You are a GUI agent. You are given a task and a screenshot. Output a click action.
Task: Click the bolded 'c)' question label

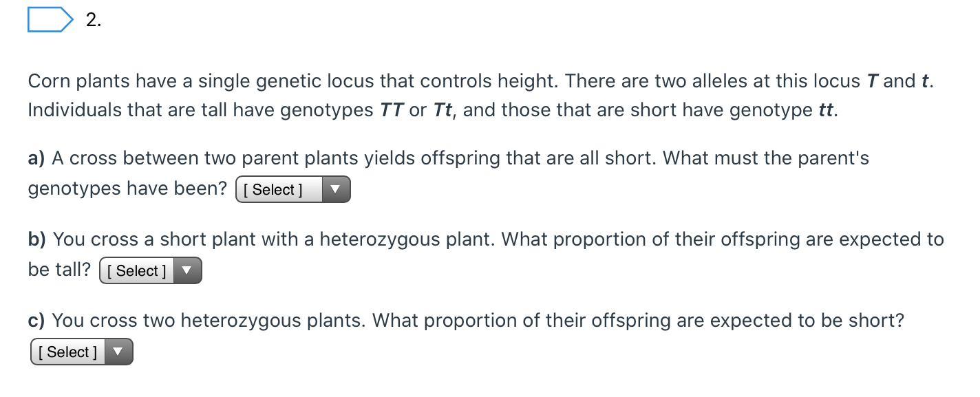[x=35, y=320]
